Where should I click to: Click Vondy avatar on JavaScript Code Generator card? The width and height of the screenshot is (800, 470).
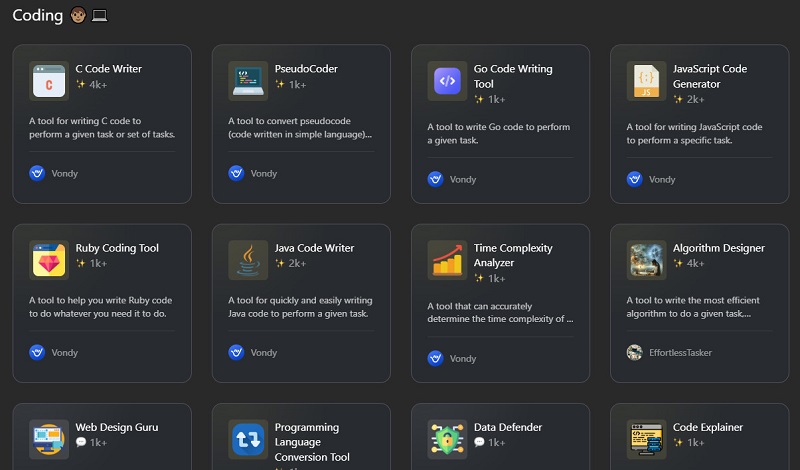[x=635, y=179]
